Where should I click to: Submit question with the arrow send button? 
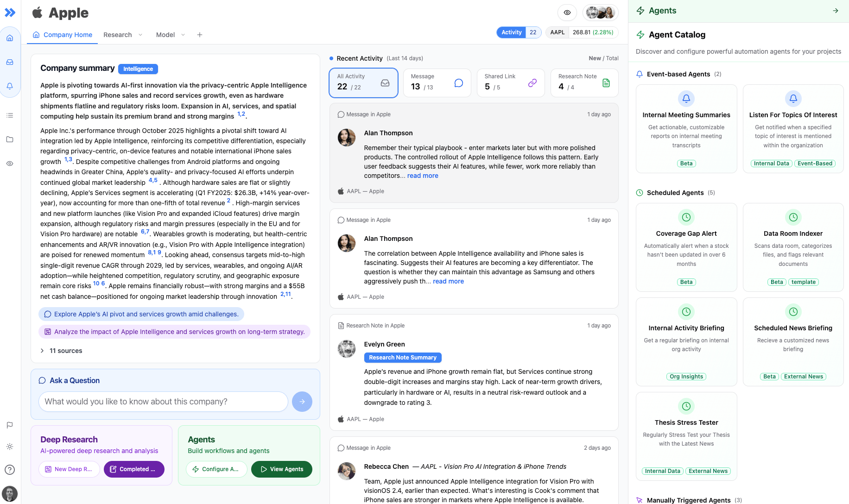click(x=302, y=402)
